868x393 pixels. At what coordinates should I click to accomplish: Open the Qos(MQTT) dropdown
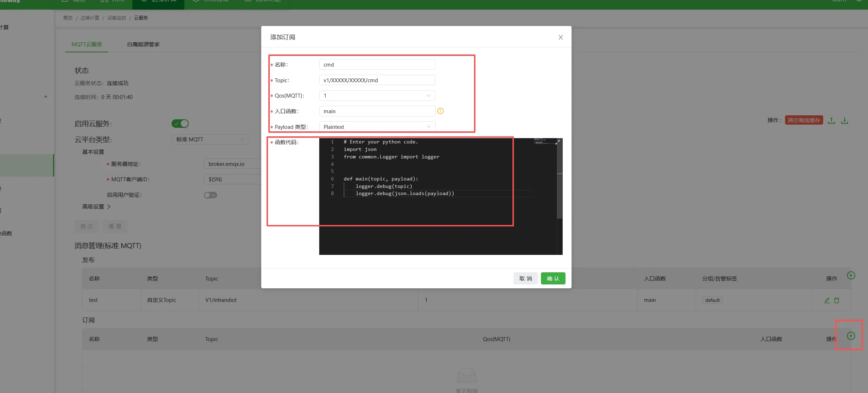377,95
